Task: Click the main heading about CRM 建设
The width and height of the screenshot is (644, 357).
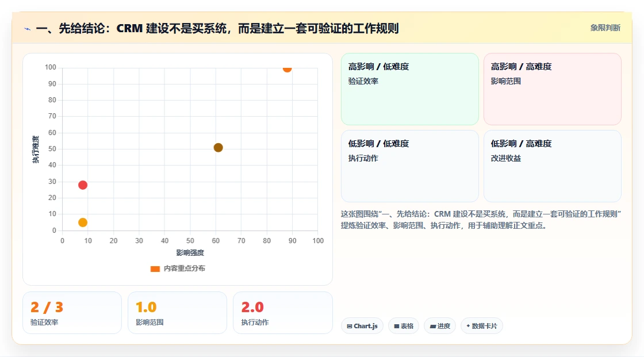Action: [217, 28]
